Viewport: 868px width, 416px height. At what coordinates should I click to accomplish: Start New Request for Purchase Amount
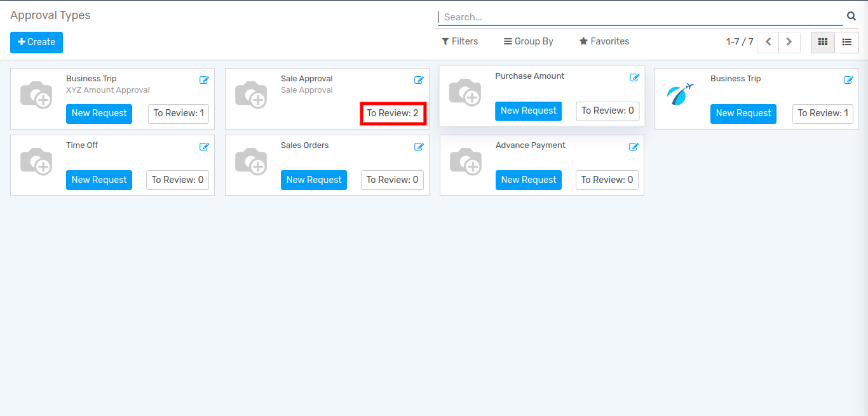pyautogui.click(x=528, y=111)
